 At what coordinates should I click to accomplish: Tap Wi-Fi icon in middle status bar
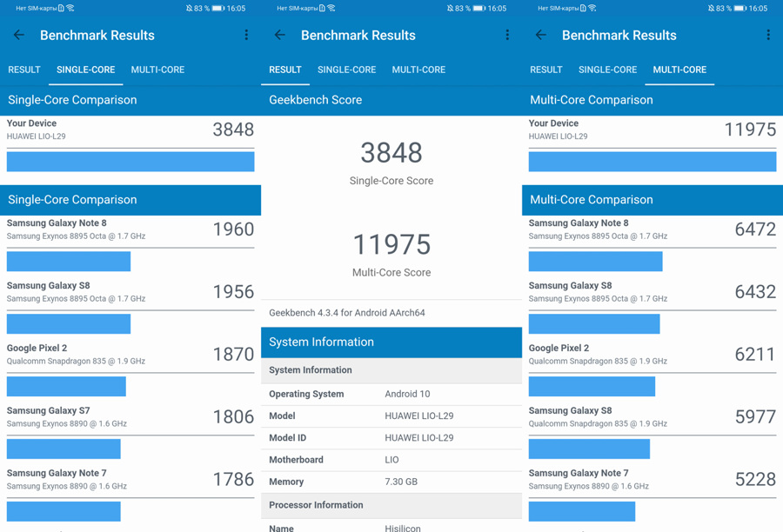coord(331,8)
